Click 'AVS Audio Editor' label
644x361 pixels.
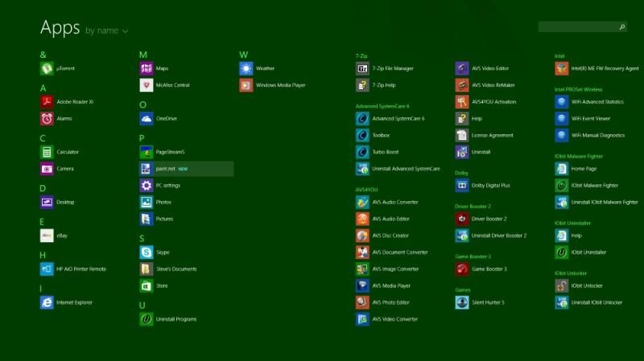pyautogui.click(x=390, y=219)
